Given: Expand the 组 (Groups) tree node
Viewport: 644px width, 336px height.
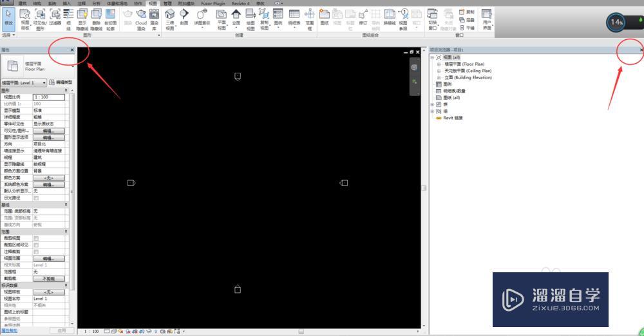Looking at the screenshot, I should pos(432,111).
